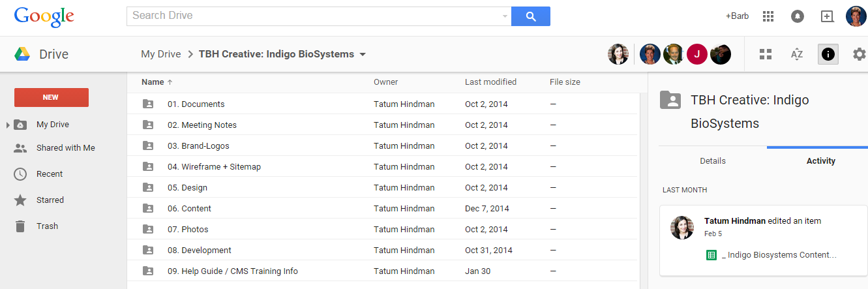Screen dimensions: 868x289
Task: Select 09. Help Guide / CMS Training Info
Action: click(233, 271)
